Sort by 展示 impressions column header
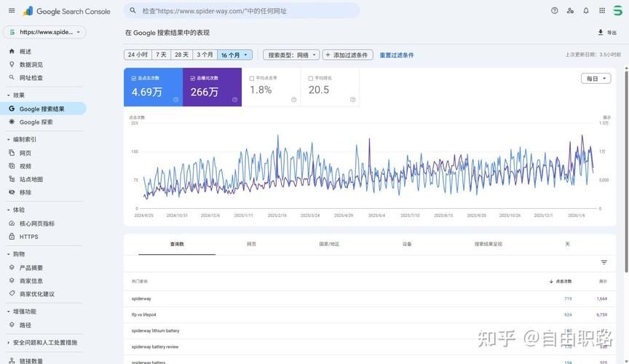The width and height of the screenshot is (629, 364). [603, 281]
